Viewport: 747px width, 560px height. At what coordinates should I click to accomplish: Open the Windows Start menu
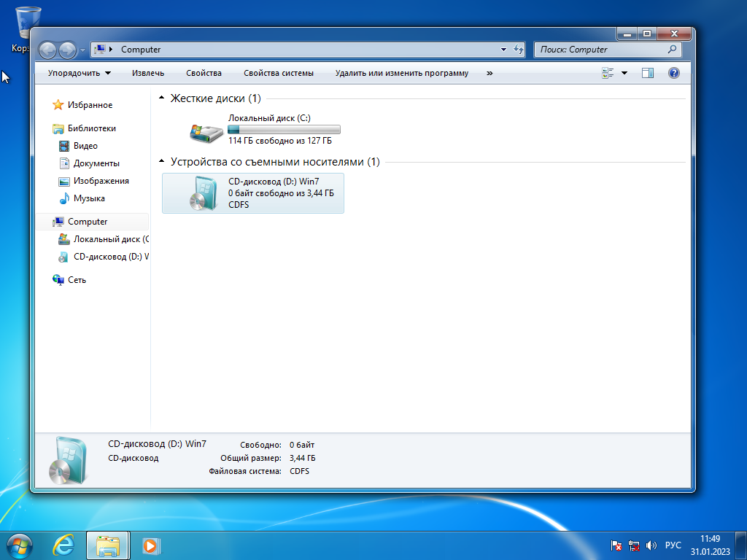pyautogui.click(x=20, y=545)
